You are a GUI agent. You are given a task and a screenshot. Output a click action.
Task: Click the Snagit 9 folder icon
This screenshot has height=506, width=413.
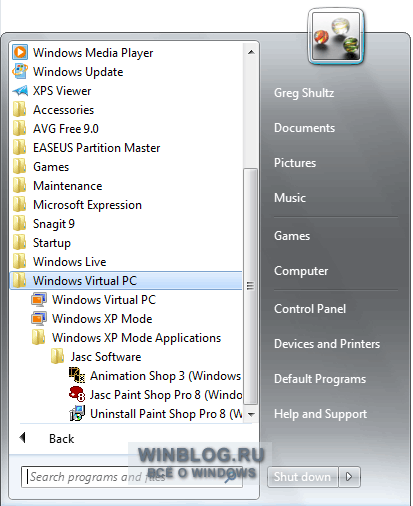click(x=20, y=223)
